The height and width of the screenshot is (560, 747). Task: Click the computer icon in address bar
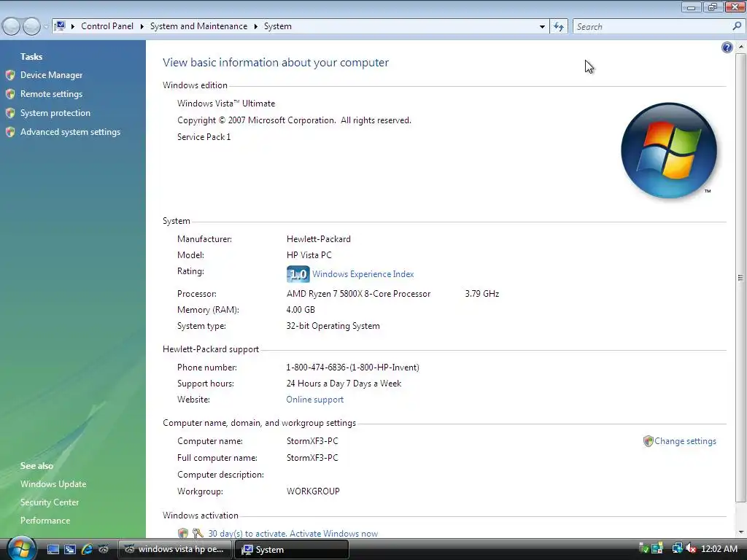[60, 26]
